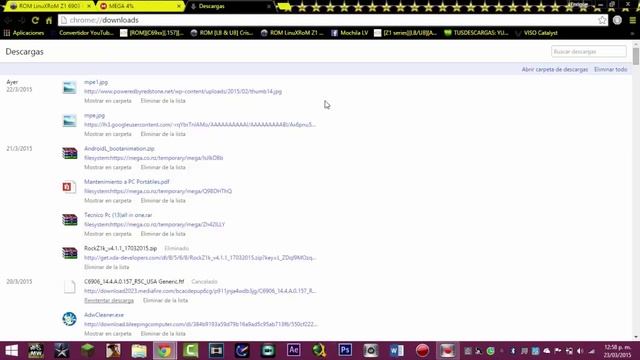Close the ROM LinuXRoM Z1 tab
The height and width of the screenshot is (360, 640).
click(89, 6)
